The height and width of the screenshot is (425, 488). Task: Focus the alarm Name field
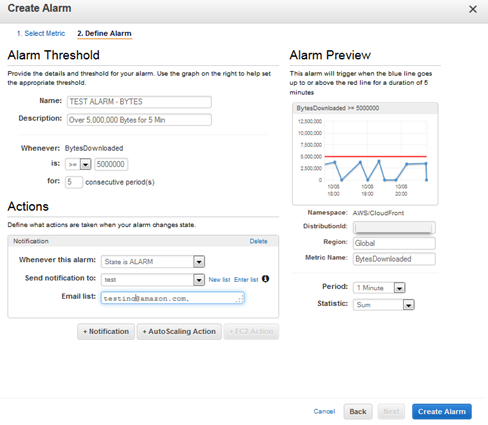pos(139,102)
